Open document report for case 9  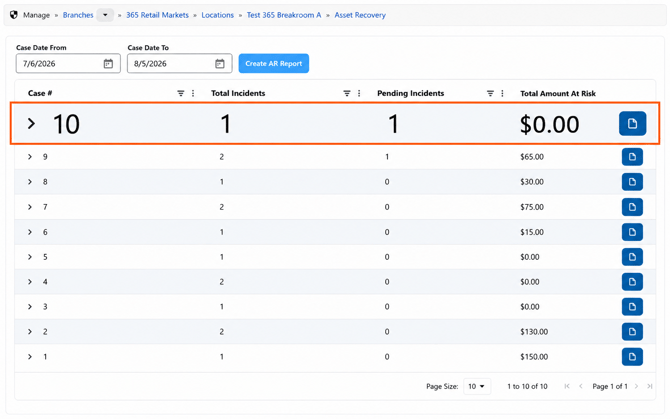coord(632,157)
